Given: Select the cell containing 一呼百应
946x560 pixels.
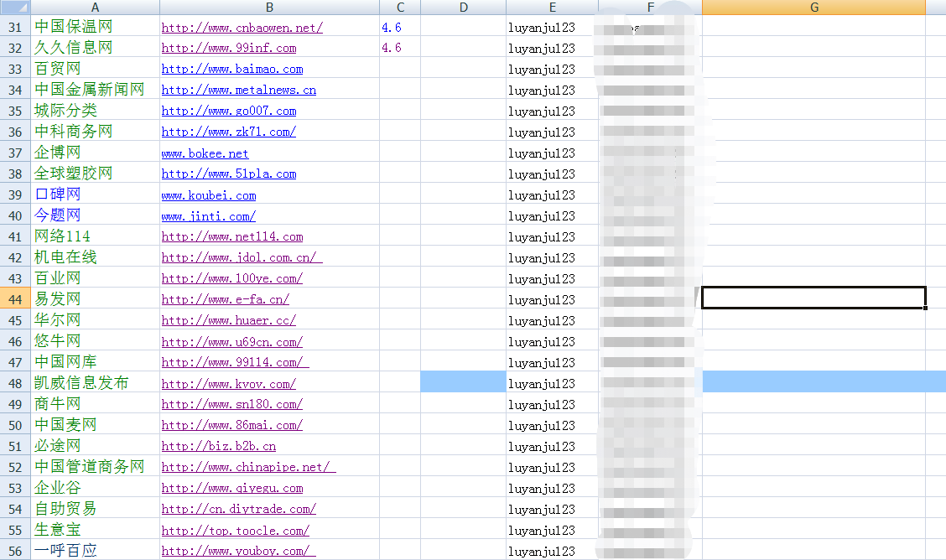Looking at the screenshot, I should 65,551.
